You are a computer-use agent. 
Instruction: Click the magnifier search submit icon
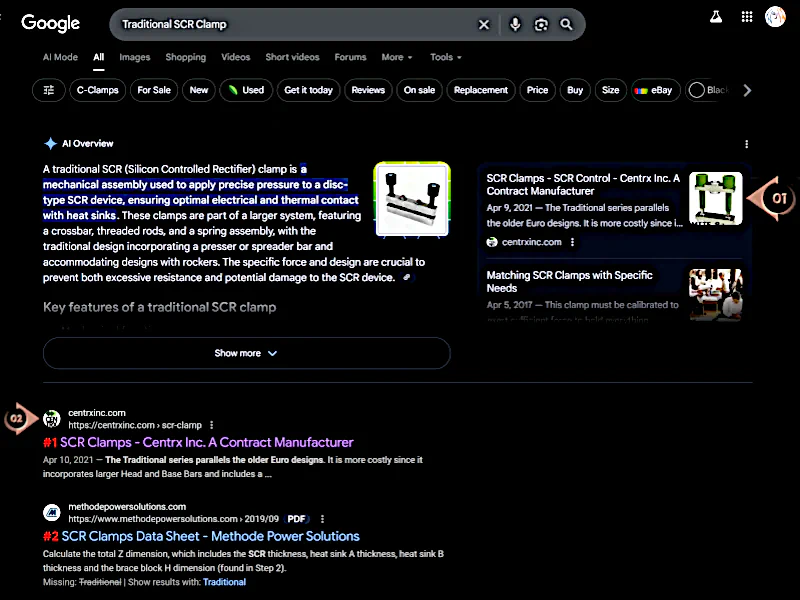click(x=566, y=24)
